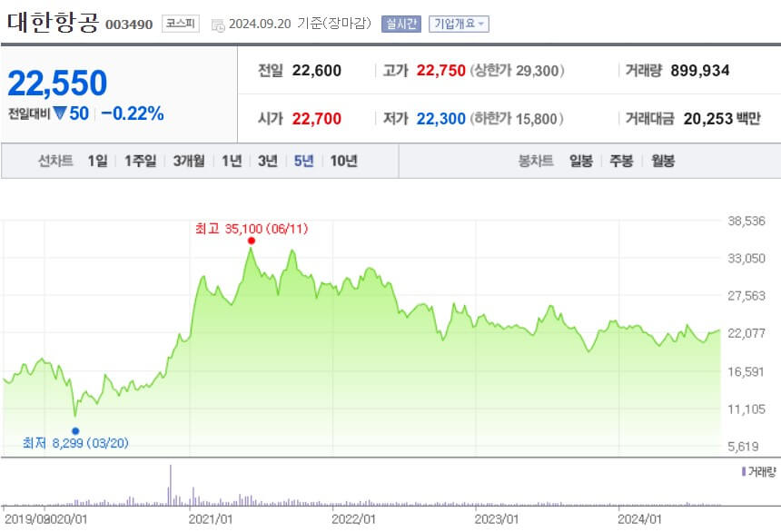
Task: Click the 선차트 section label
Action: (x=55, y=161)
